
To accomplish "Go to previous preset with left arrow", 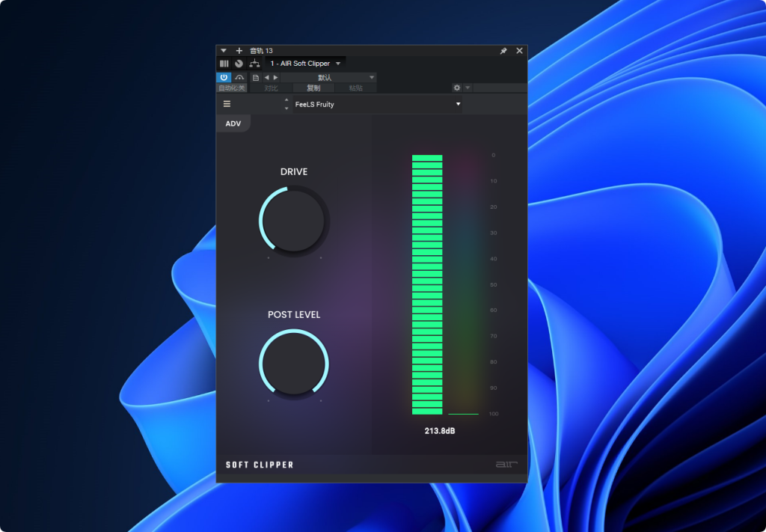I will pos(267,78).
